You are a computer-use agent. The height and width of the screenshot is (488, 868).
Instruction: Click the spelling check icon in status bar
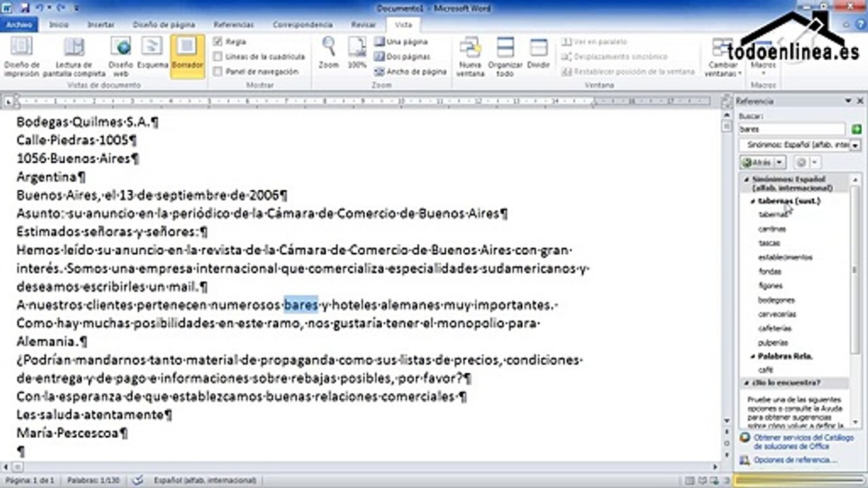138,480
